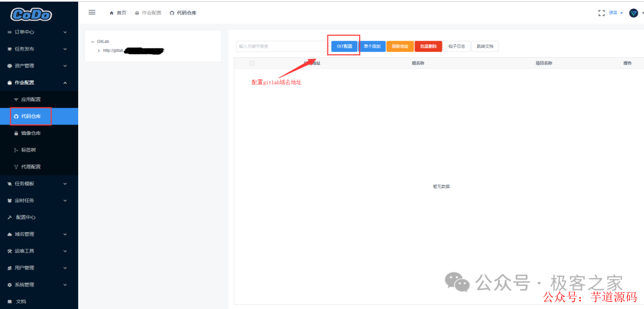
Task: Focus the keyword search input field
Action: (281, 46)
